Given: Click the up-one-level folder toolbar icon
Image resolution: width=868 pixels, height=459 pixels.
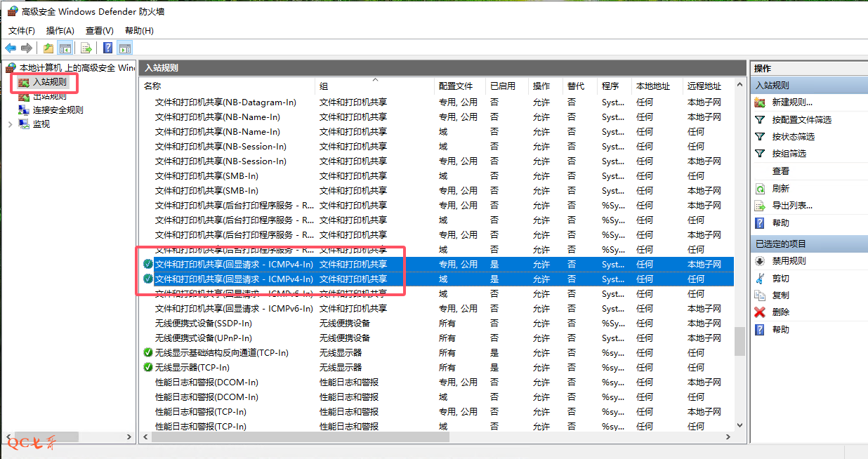Looking at the screenshot, I should pos(48,48).
